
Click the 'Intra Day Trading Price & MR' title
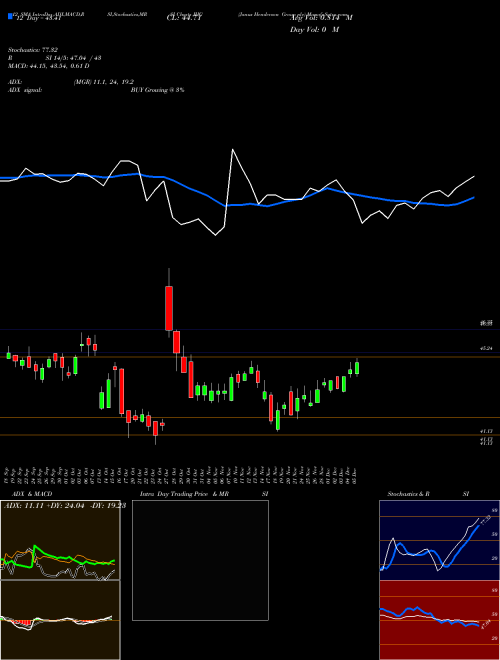[184, 494]
